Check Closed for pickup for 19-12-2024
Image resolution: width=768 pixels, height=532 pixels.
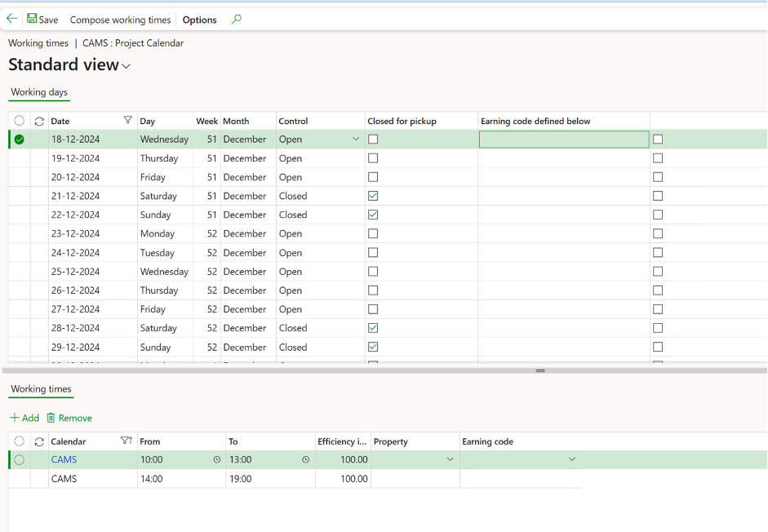point(373,157)
